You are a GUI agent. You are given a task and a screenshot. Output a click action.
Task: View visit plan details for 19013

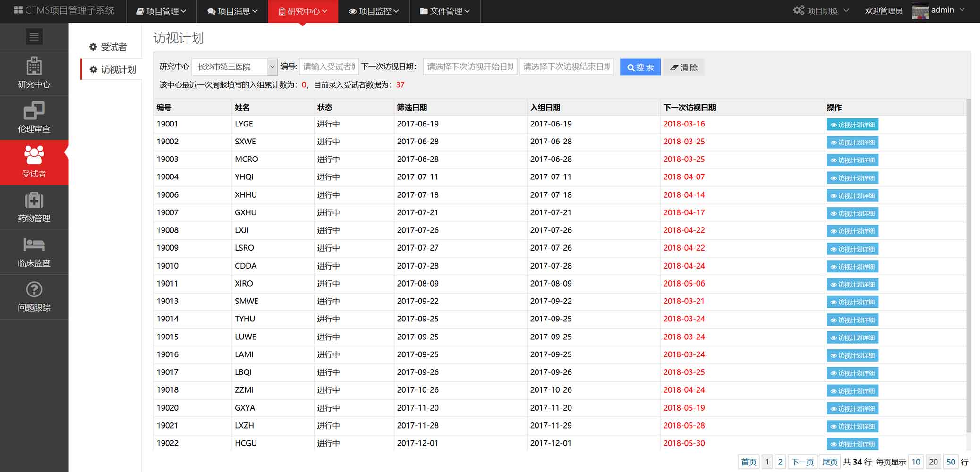852,302
